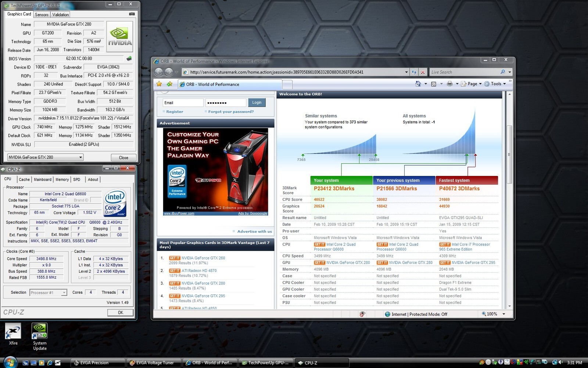
Task: Expand the IE Tools menu dropdown
Action: click(495, 84)
